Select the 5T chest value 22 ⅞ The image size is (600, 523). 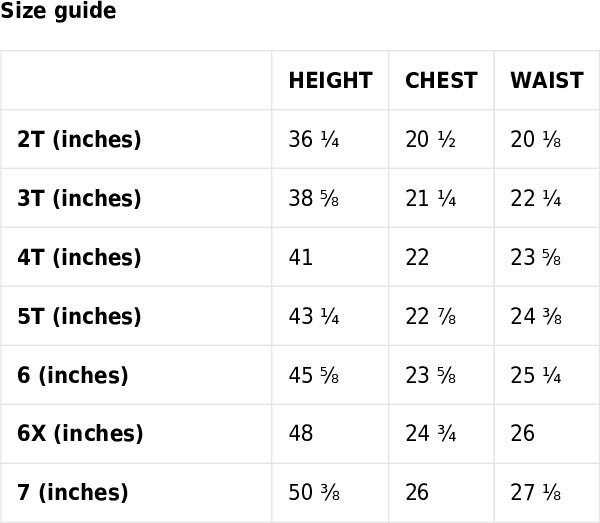click(430, 316)
